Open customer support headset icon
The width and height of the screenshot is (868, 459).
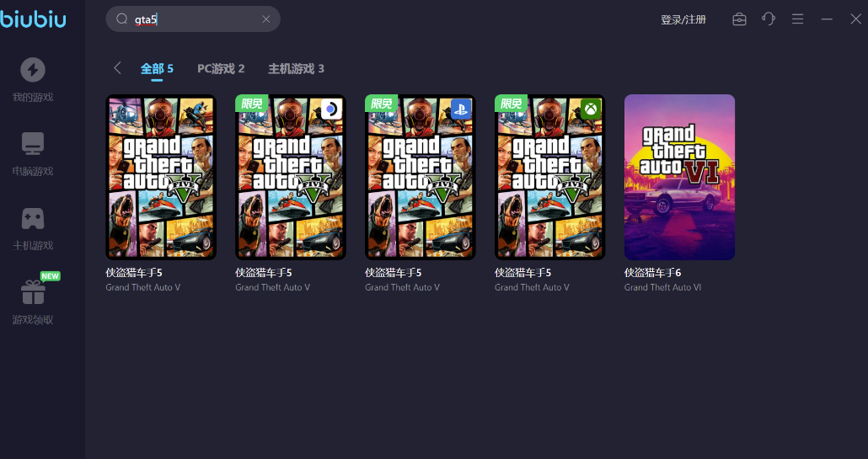click(768, 19)
